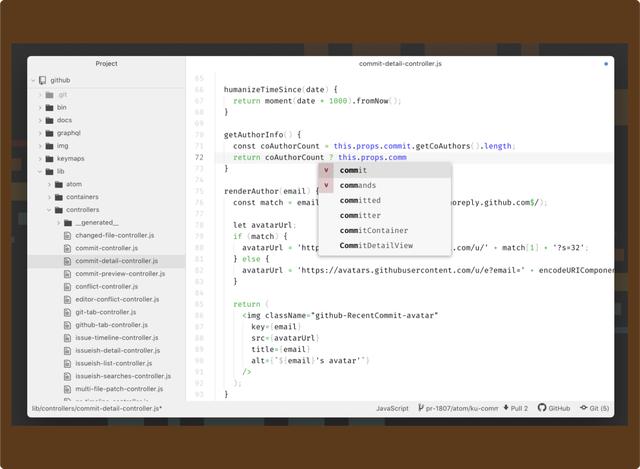Choose the commit autocomplete suggestion
Screen dimensions: 640x469
click(385, 170)
